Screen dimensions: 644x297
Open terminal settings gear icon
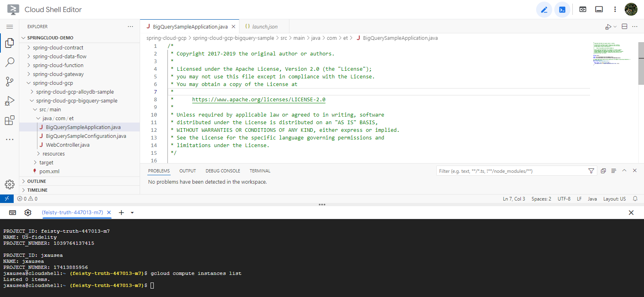click(28, 213)
